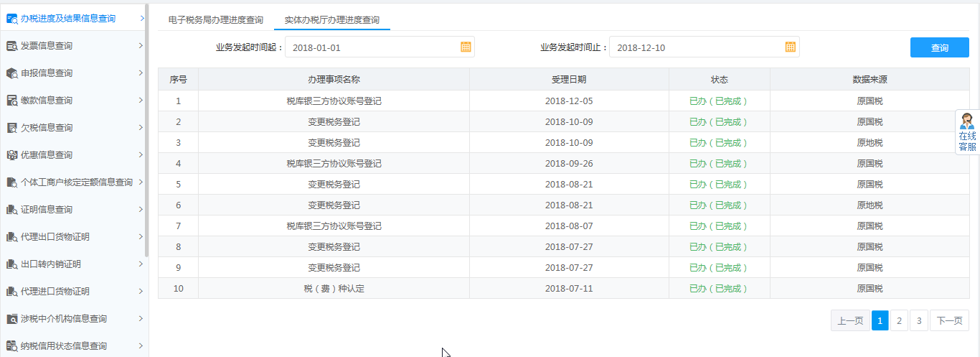Click 原地税 in row 6

(x=870, y=205)
